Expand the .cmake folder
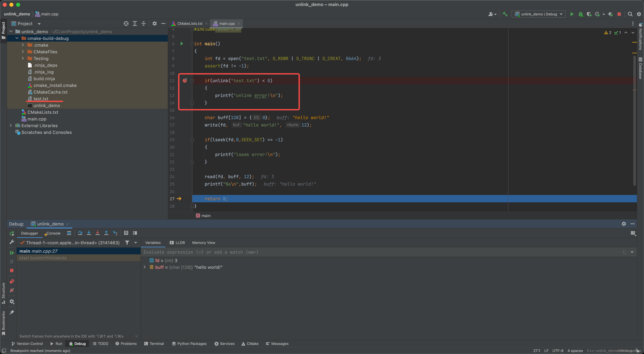 (23, 45)
